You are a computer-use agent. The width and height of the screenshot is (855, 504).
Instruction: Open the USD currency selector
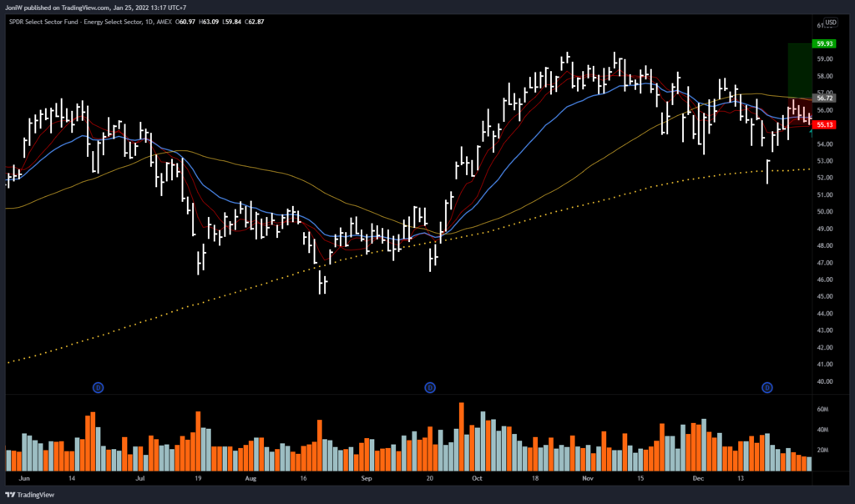click(831, 23)
